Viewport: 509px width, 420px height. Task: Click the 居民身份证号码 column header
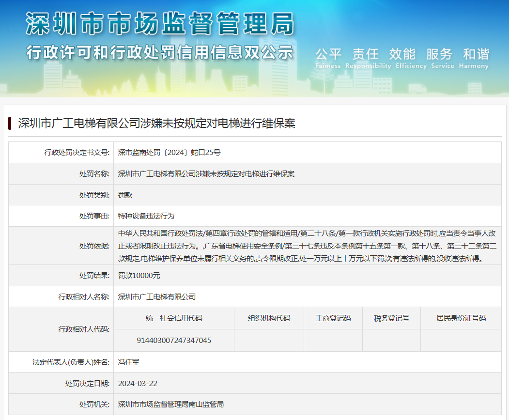point(461,318)
